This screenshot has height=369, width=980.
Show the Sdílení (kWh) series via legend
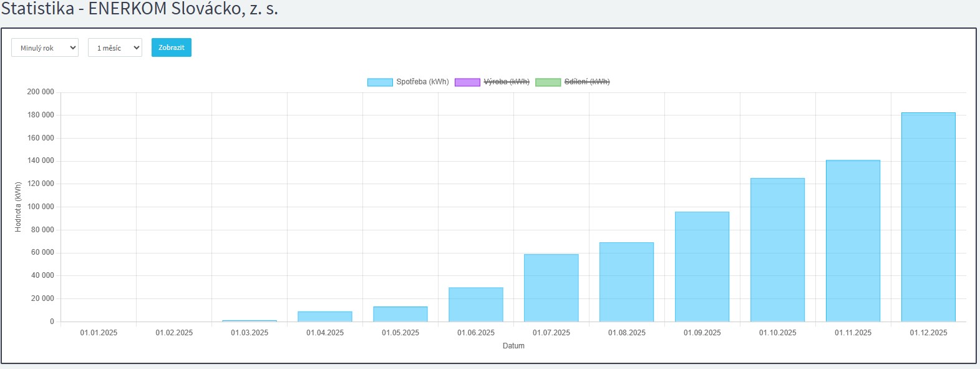pyautogui.click(x=586, y=82)
